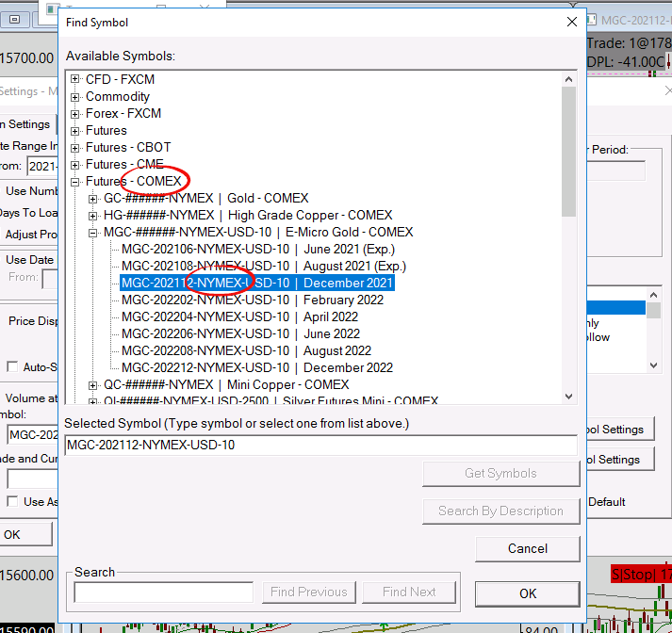Click the Commodity tree label

(118, 96)
